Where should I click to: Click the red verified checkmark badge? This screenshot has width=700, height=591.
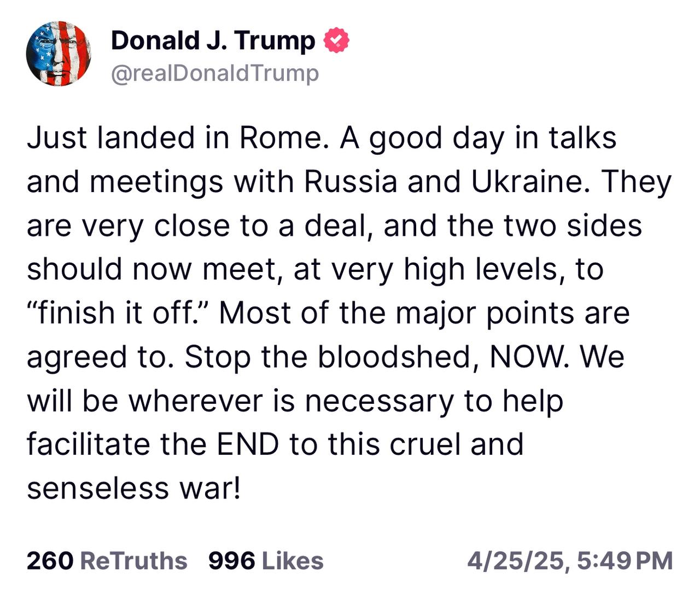tap(336, 40)
